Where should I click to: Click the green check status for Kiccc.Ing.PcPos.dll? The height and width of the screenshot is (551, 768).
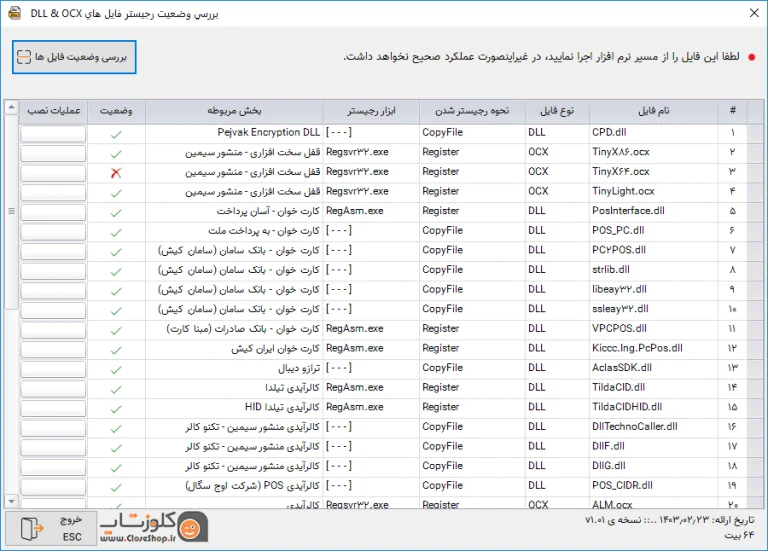click(116, 350)
